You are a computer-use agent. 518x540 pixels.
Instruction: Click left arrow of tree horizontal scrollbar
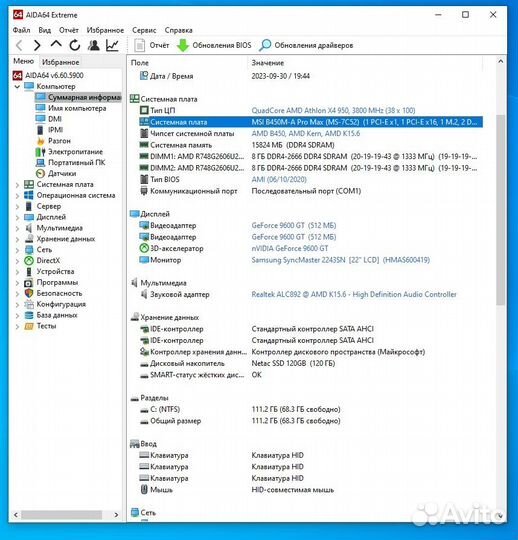[16, 515]
